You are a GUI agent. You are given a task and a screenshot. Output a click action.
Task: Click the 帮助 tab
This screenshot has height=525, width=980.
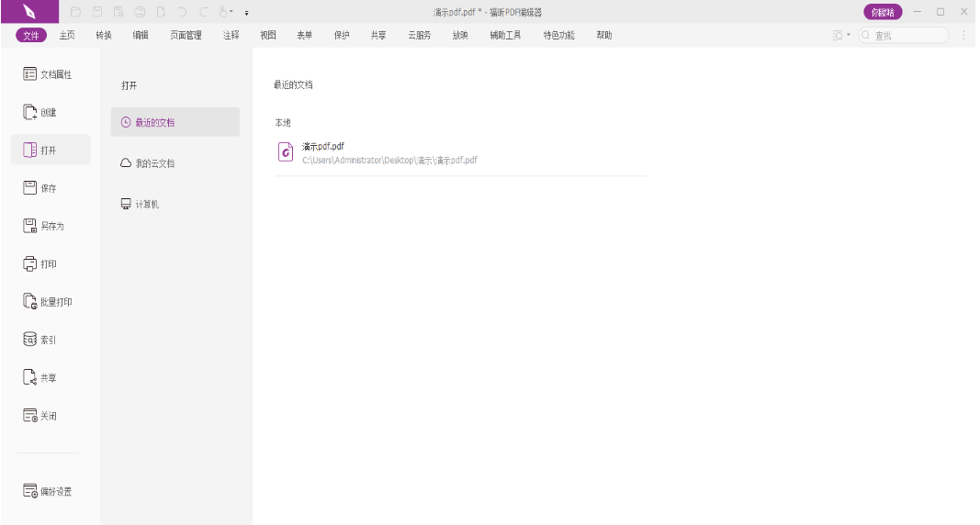604,36
